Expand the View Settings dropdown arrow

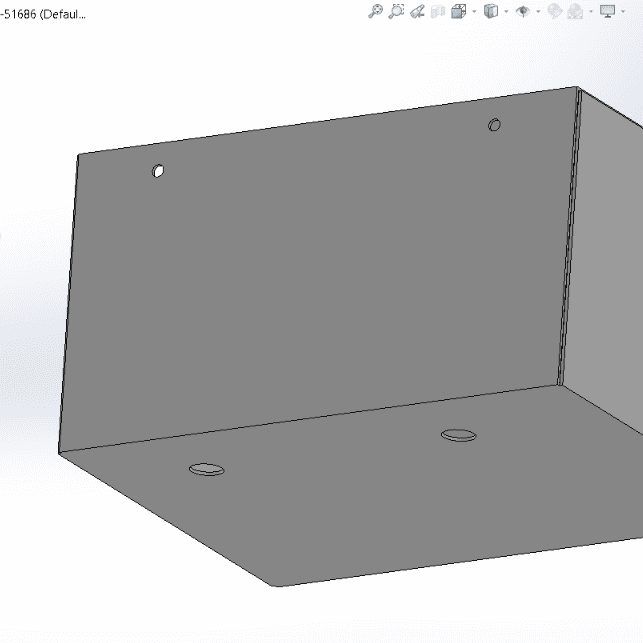click(622, 12)
